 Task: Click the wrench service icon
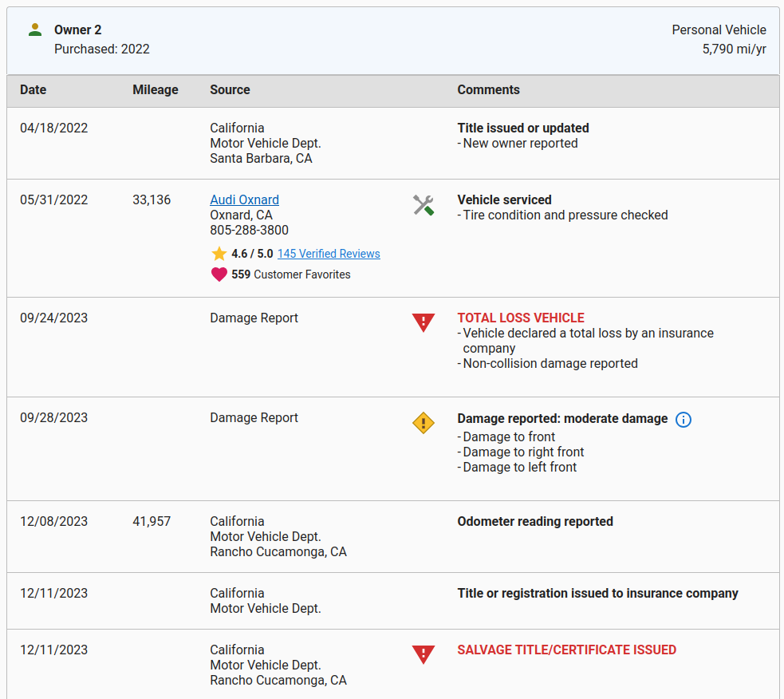(424, 205)
